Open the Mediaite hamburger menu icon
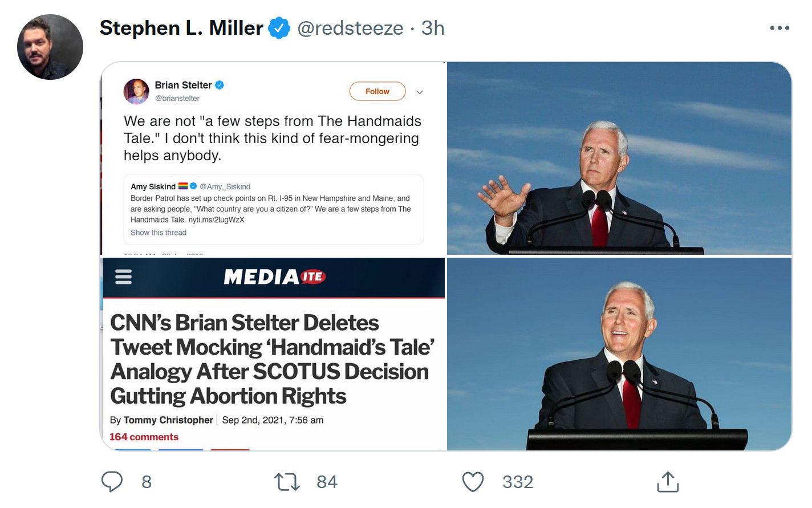The height and width of the screenshot is (508, 812). click(124, 277)
